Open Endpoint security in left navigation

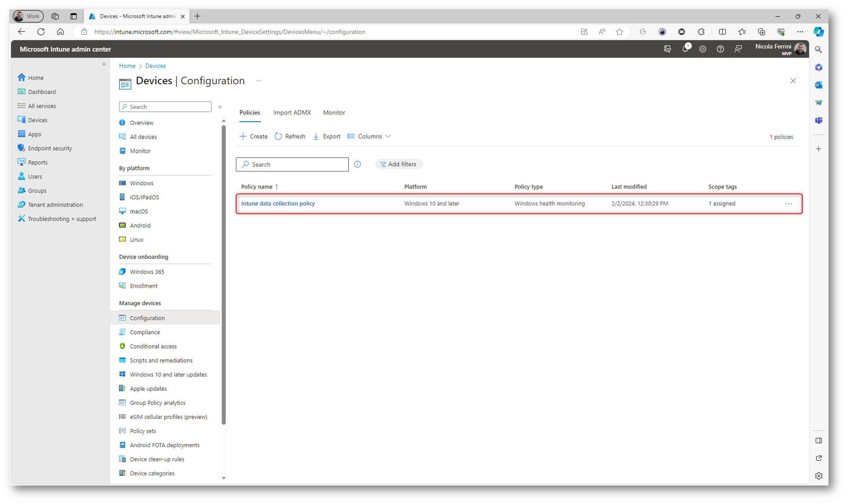click(x=50, y=148)
